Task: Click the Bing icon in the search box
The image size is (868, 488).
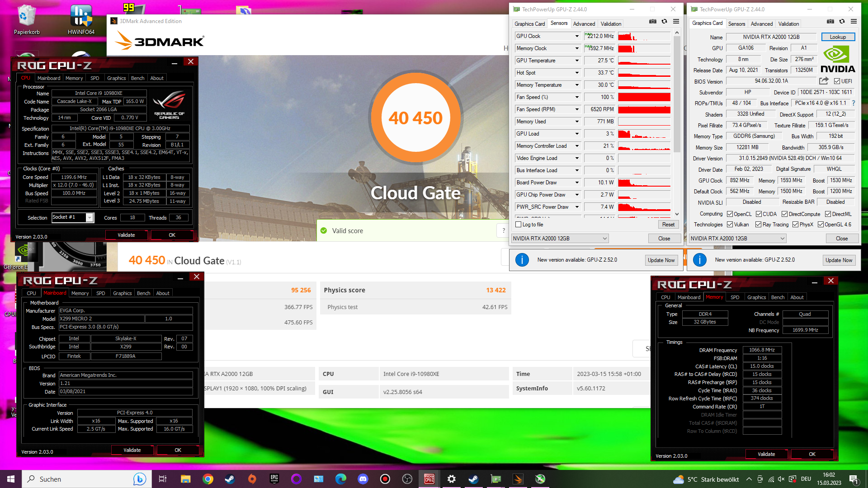Action: [x=139, y=479]
